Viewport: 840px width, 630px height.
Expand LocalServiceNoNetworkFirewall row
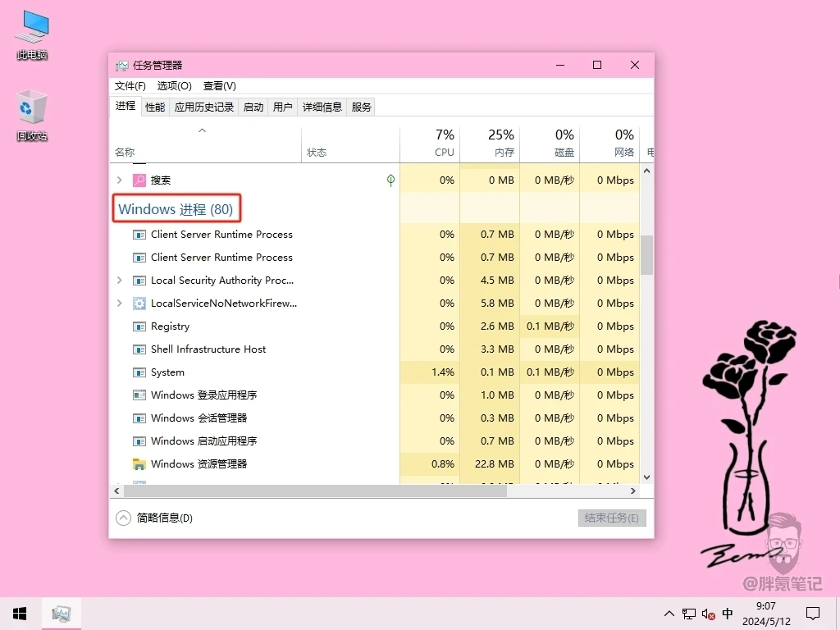[120, 304]
